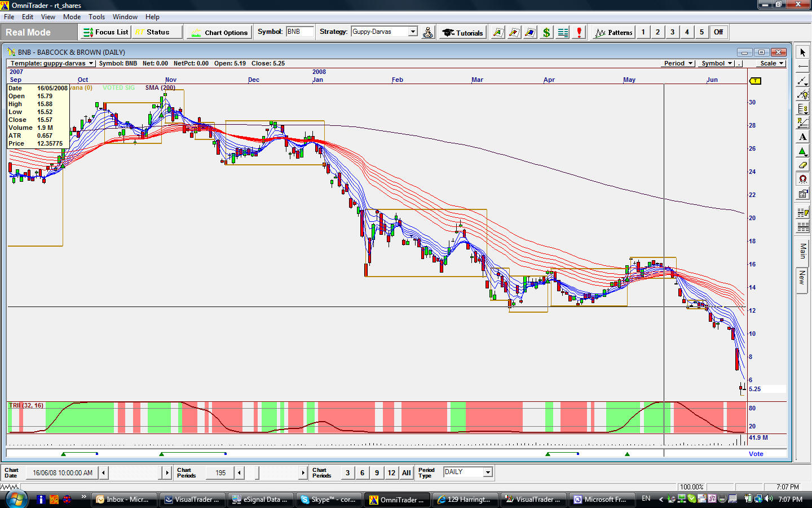Open the Tutorials button
Image resolution: width=812 pixels, height=508 pixels.
(463, 32)
